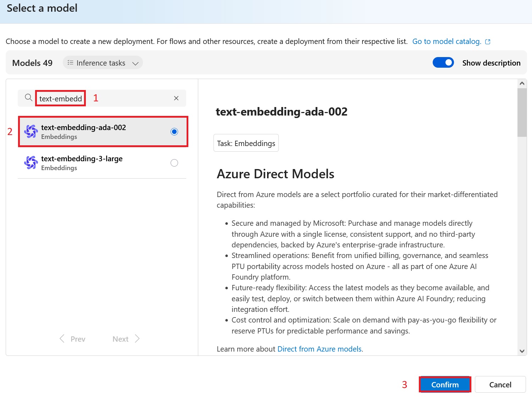The width and height of the screenshot is (532, 398).
Task: Choose text-embedding-ada-002 from the model list
Action: point(84,128)
